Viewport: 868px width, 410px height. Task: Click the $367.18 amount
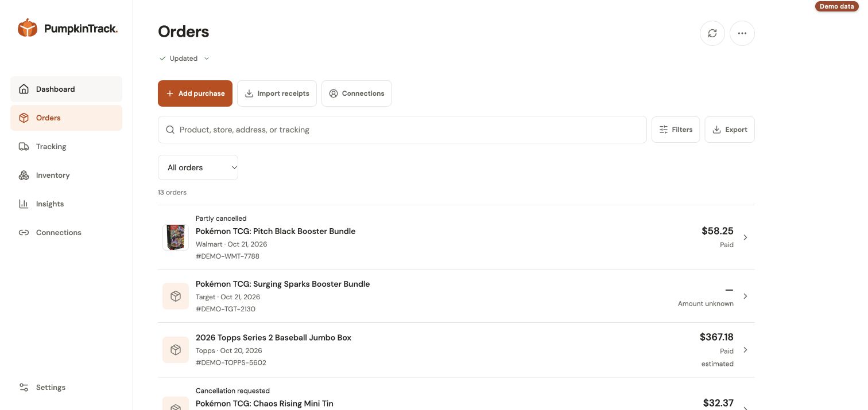(716, 337)
